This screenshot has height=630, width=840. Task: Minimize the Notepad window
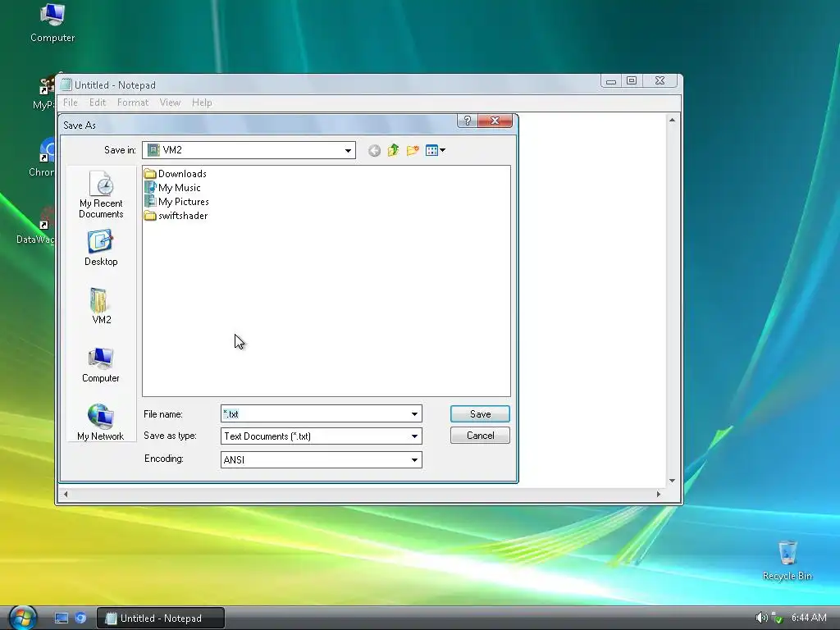click(x=610, y=81)
